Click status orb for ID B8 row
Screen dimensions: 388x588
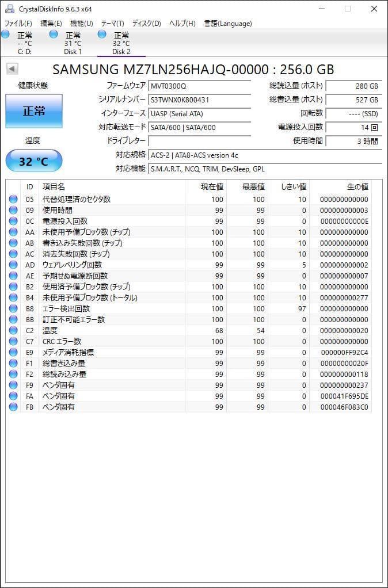[13, 308]
